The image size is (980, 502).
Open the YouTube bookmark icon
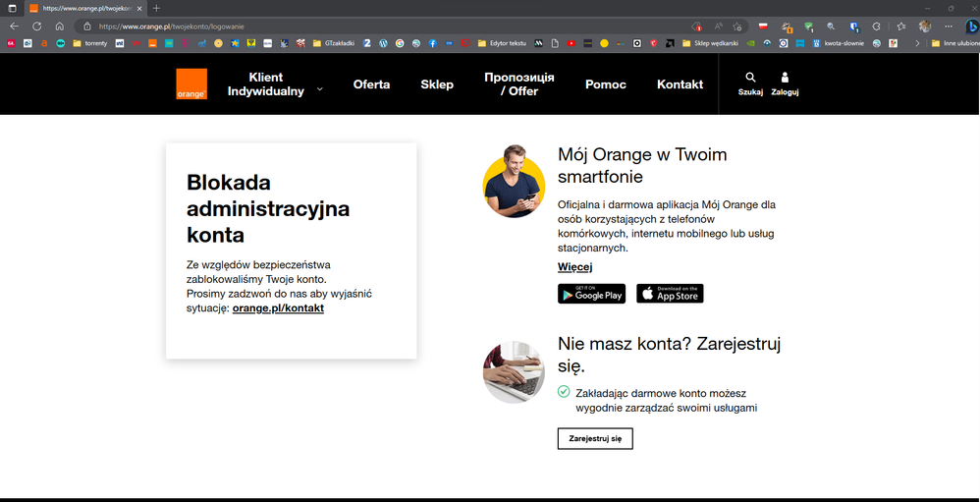[x=572, y=44]
